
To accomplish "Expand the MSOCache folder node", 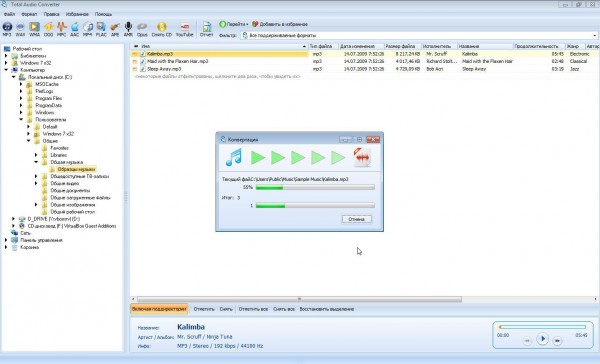I will (21, 84).
